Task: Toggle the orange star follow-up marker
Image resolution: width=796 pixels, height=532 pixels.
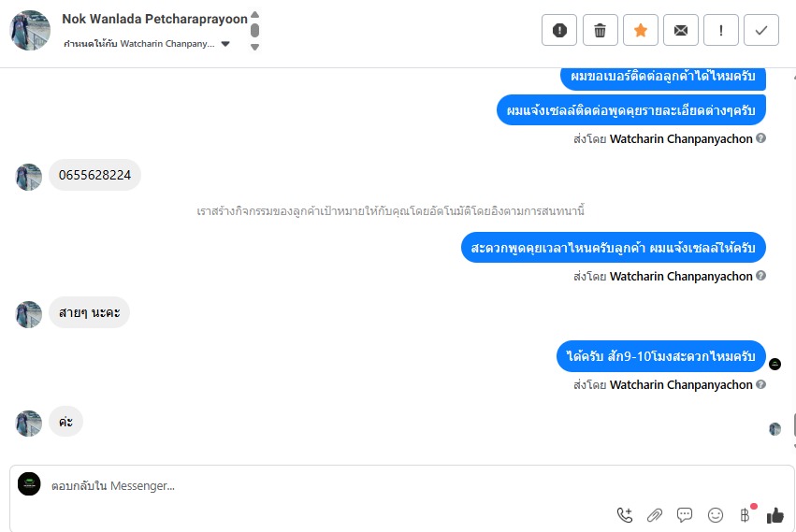Action: [641, 31]
